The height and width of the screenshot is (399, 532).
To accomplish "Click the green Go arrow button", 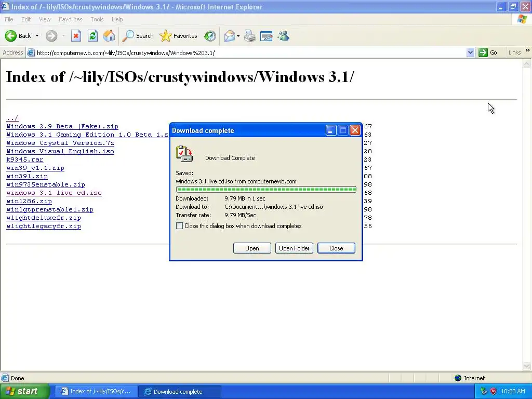I will tap(483, 52).
